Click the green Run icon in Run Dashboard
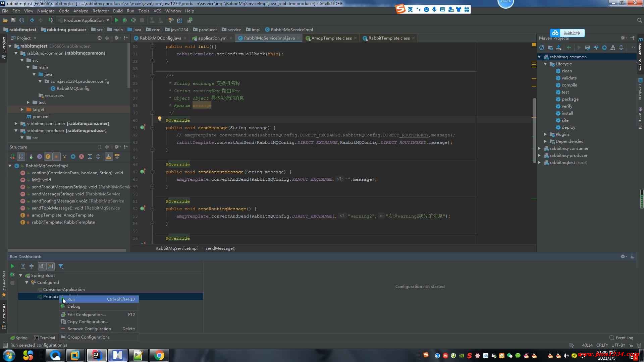The image size is (644, 362). [12, 266]
